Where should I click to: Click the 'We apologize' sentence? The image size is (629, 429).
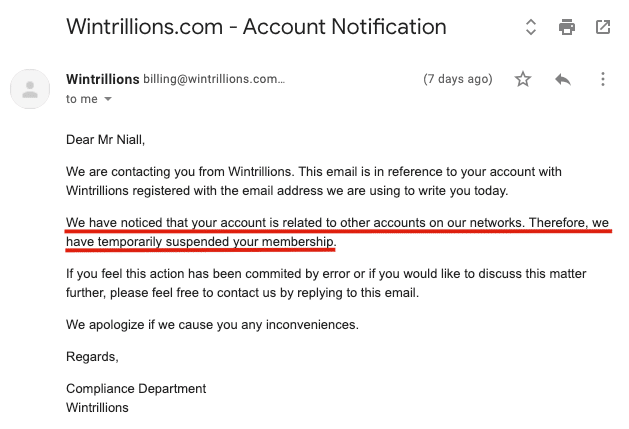[x=212, y=325]
